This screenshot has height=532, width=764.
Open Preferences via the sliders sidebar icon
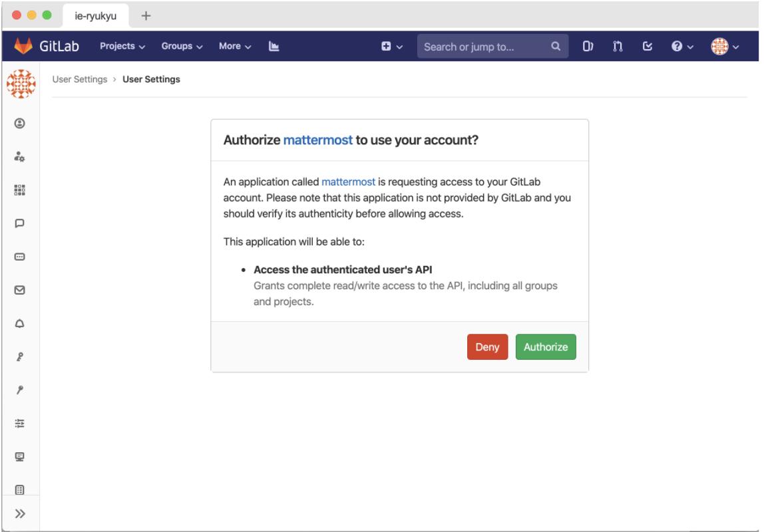pyautogui.click(x=19, y=423)
